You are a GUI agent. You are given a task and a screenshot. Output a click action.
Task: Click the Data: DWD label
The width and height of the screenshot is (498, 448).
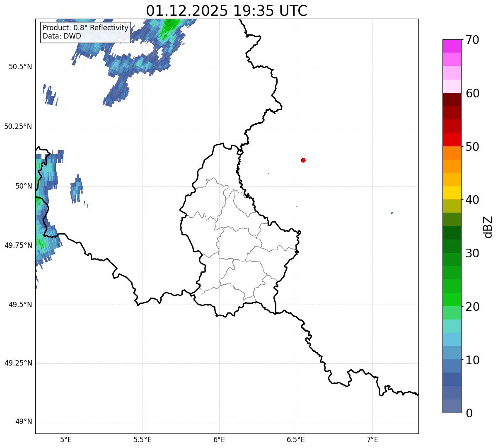point(62,36)
